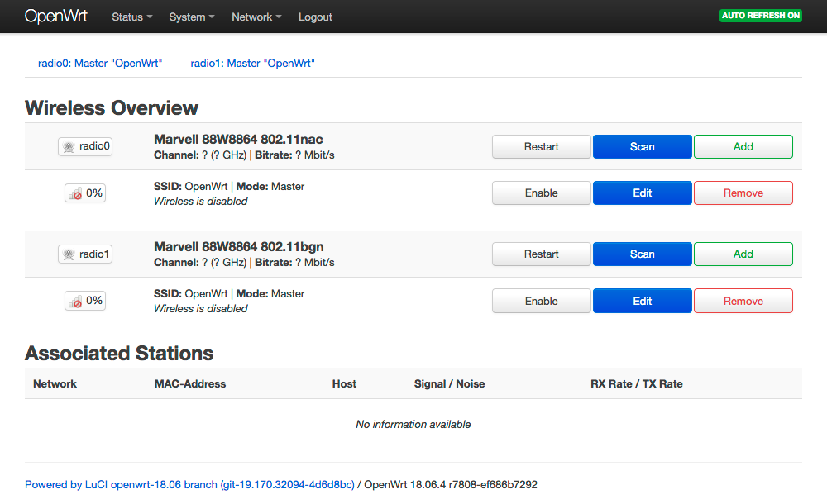
Task: Switch to radio1: Master "OpenWrt" tab
Action: click(252, 64)
